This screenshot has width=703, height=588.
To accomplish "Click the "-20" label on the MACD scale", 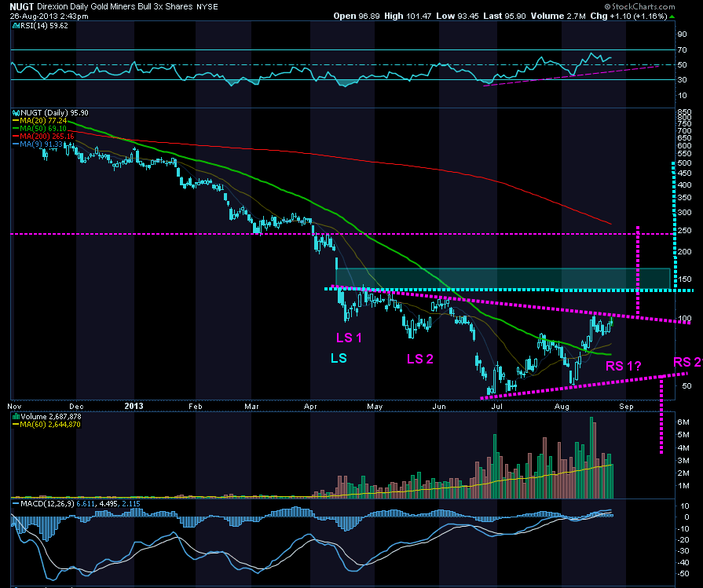I will tap(683, 539).
